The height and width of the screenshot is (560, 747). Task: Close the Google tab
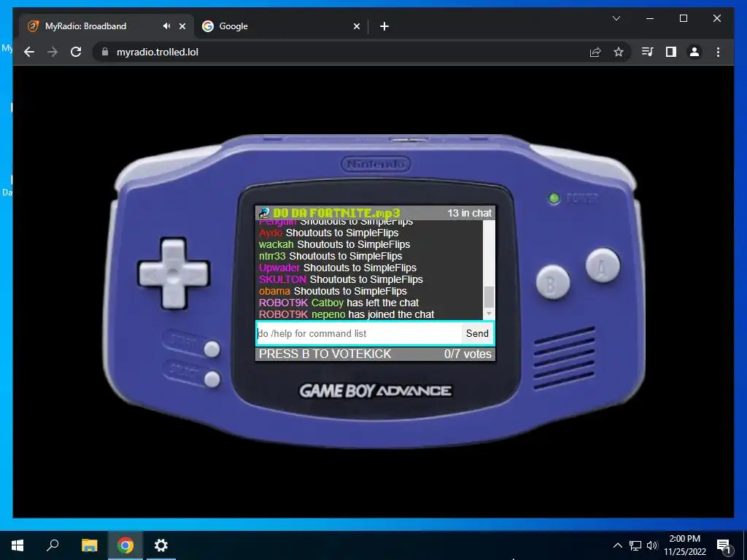point(356,26)
